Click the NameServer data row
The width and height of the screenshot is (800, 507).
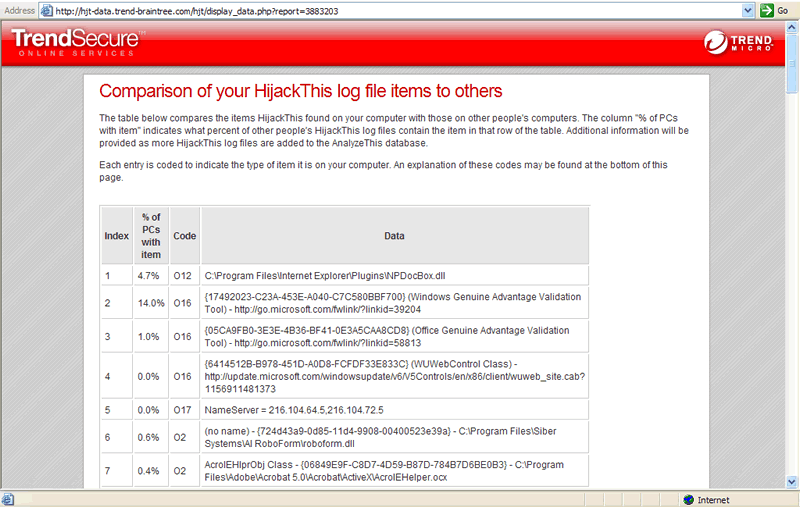[x=294, y=410]
